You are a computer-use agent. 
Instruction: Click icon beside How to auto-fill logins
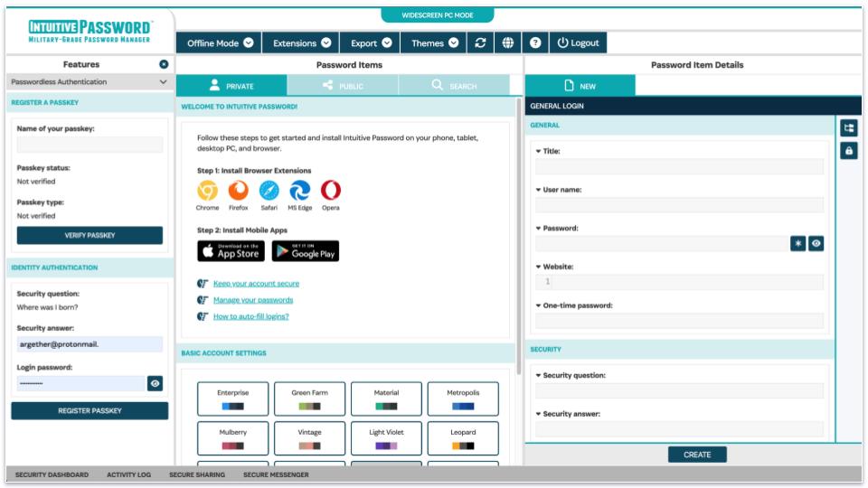[x=203, y=316]
